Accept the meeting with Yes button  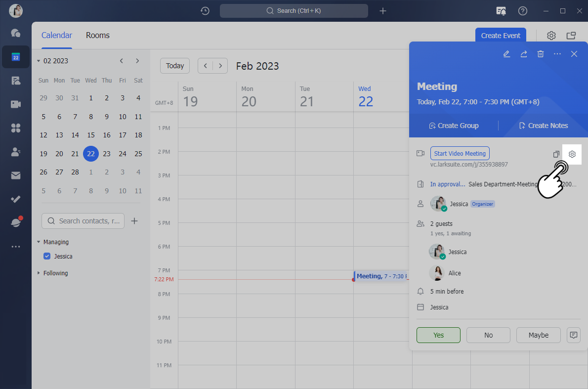[438, 335]
